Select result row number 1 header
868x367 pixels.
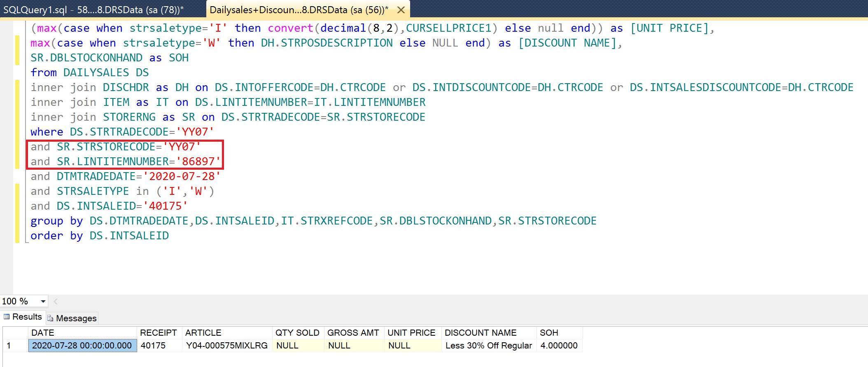[x=16, y=346]
